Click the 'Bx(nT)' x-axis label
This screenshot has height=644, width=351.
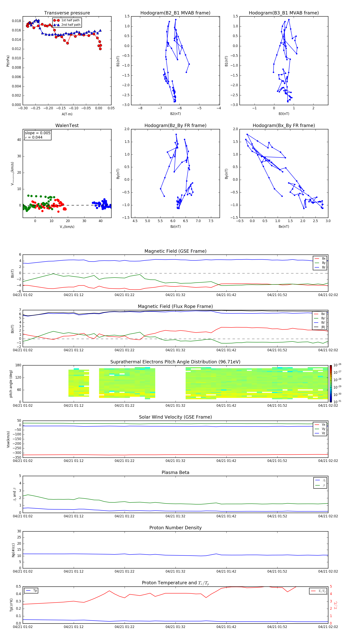coord(284,227)
